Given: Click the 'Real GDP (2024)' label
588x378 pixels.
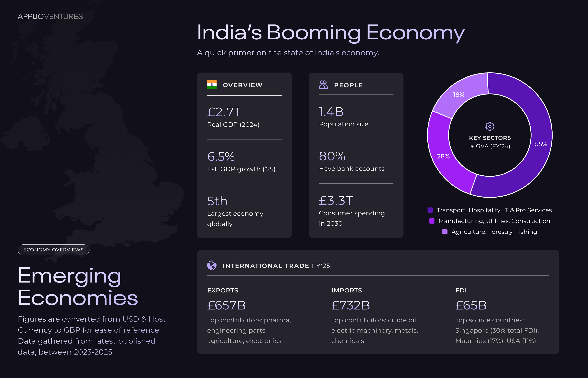Looking at the screenshot, I should point(233,125).
